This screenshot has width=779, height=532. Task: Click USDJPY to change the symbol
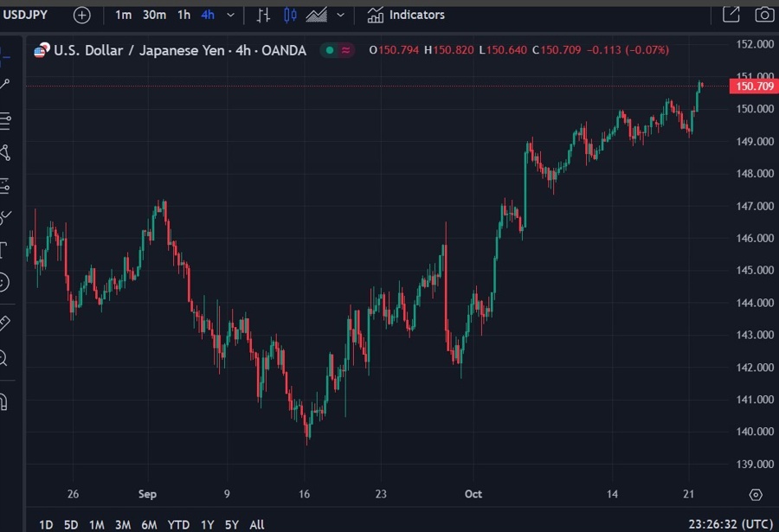click(x=26, y=14)
